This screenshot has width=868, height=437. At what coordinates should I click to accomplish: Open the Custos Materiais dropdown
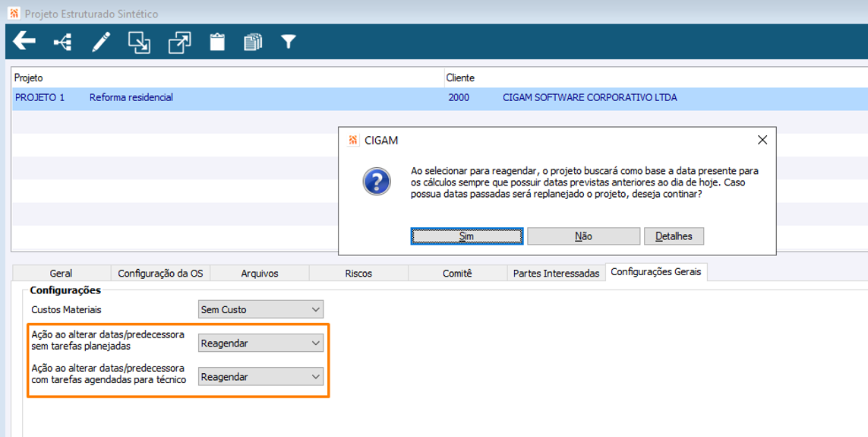[x=260, y=309]
